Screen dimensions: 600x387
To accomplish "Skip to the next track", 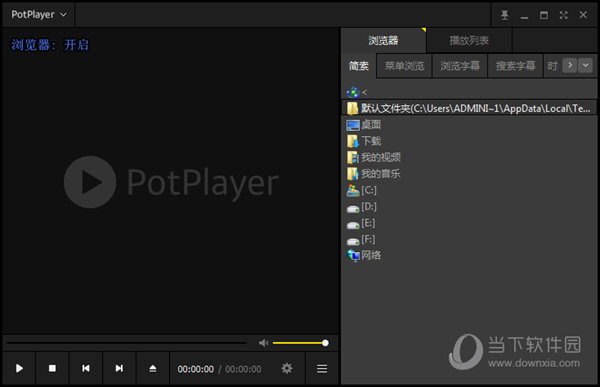I will point(119,368).
